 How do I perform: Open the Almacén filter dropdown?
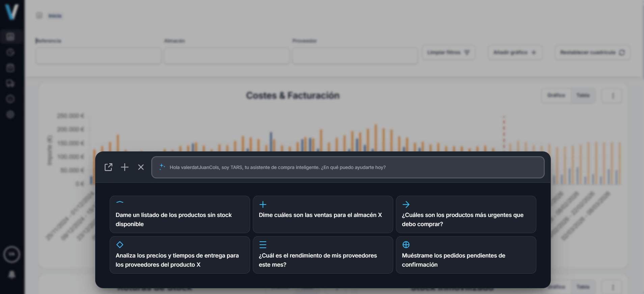coord(226,55)
